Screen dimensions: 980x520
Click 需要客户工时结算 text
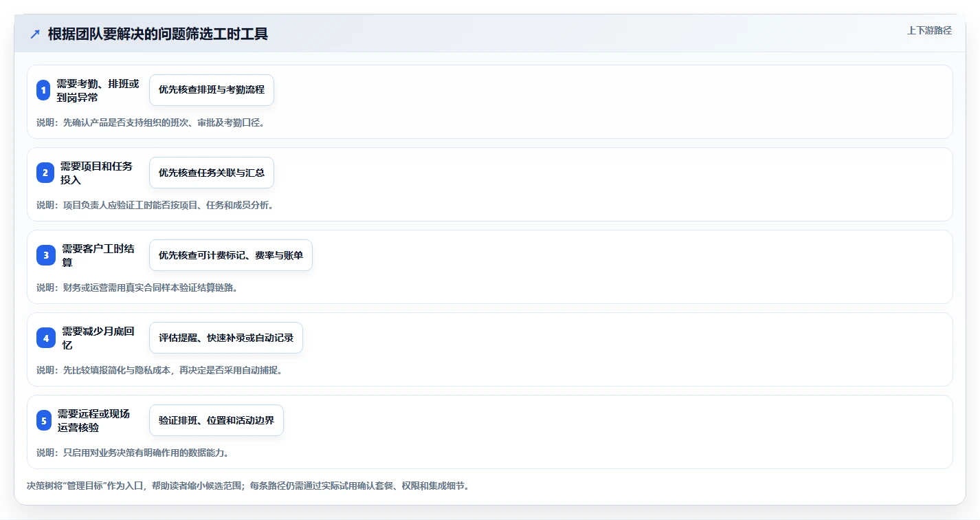(98, 255)
